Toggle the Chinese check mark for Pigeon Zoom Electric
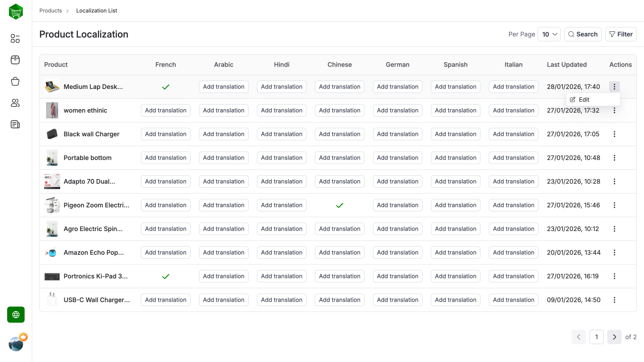 point(339,205)
